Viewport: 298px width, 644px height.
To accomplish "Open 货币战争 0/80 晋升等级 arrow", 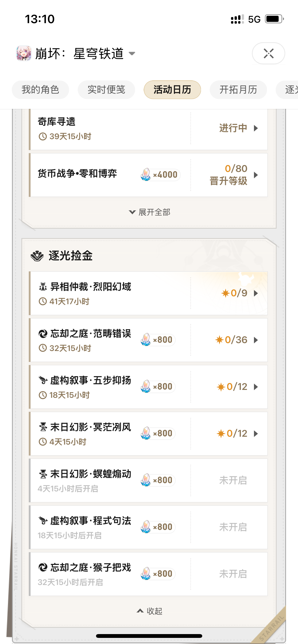I will (x=256, y=175).
